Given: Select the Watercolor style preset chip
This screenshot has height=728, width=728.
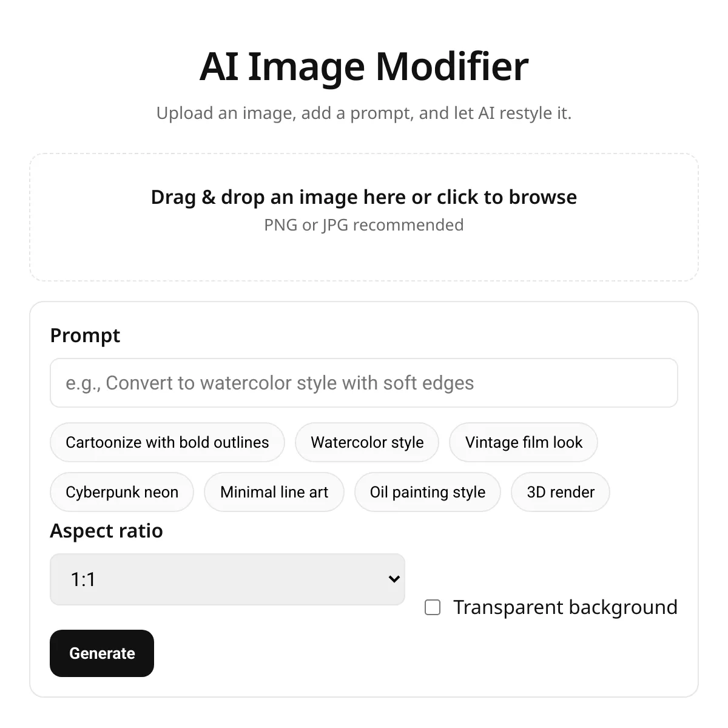Looking at the screenshot, I should [x=367, y=442].
